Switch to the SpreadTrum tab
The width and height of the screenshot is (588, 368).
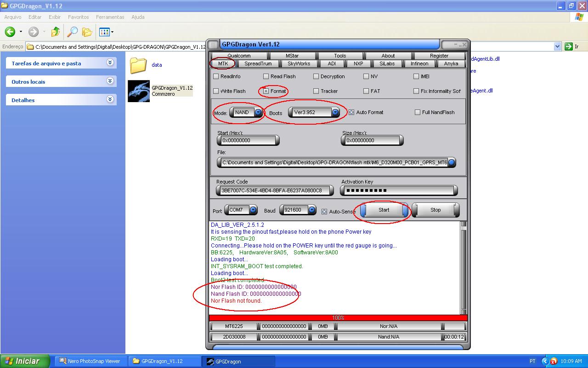click(258, 63)
